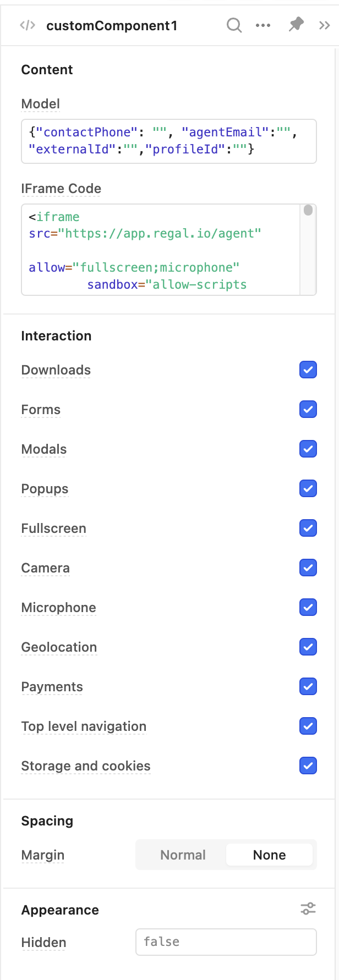
Task: Toggle the Microphone permission checkbox
Action: click(308, 607)
